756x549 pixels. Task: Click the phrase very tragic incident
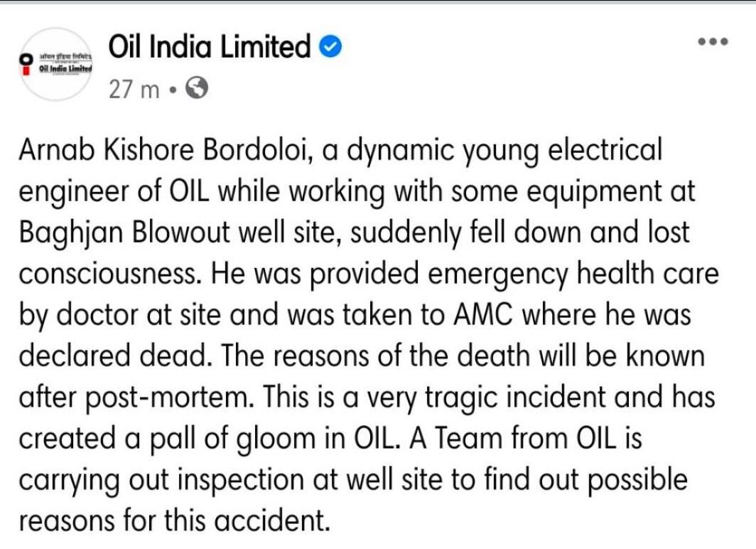pos(486,398)
